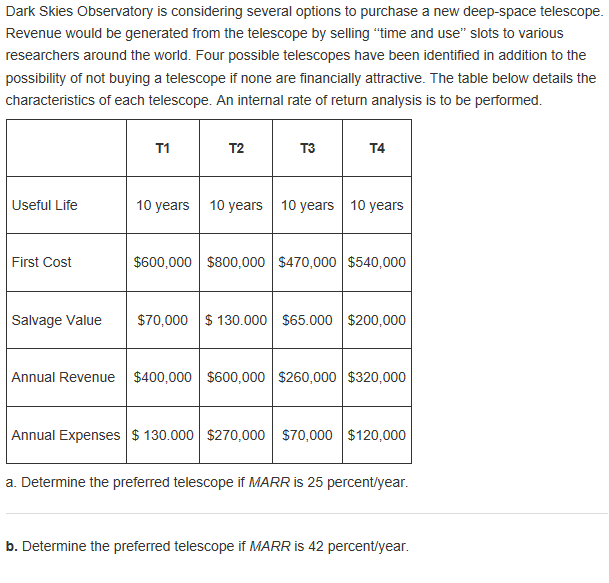Click the Salvage Value row label
Image resolution: width=609 pixels, height=583 pixels.
pyautogui.click(x=57, y=320)
